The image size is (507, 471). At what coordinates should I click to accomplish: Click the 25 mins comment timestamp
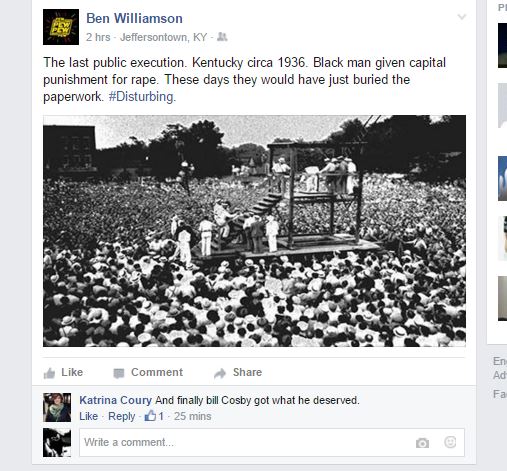[x=193, y=416]
